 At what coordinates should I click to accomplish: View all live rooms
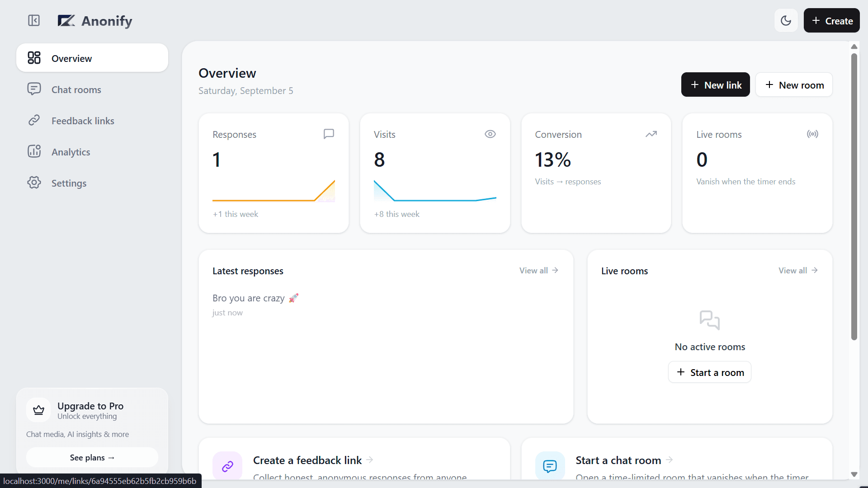pos(798,270)
